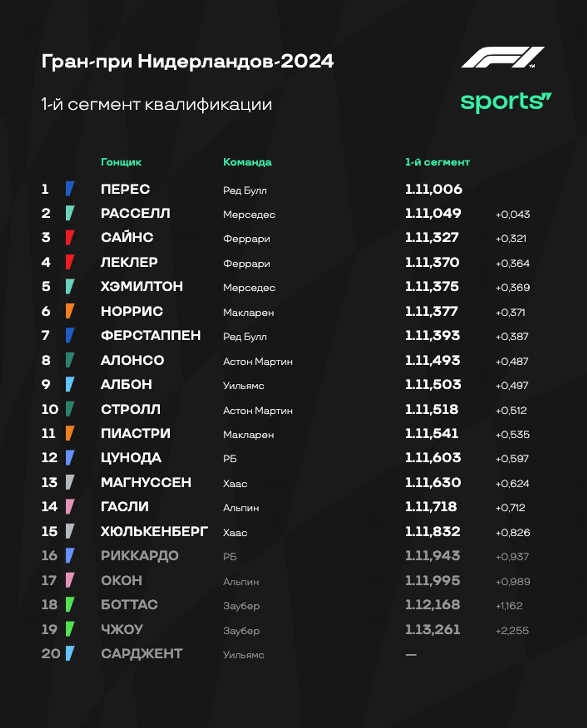587x728 pixels.
Task: Click the blue team flag next to ПЕРЕС
Action: (x=70, y=188)
